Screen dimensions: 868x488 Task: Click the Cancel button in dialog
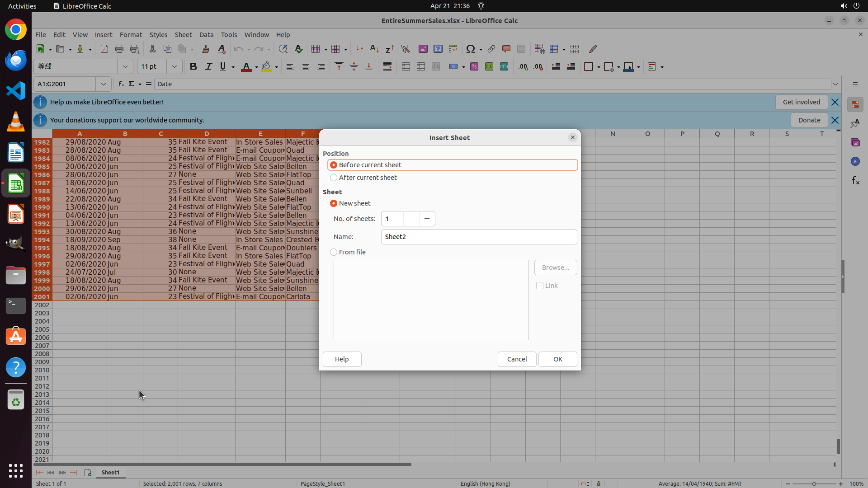pyautogui.click(x=517, y=359)
